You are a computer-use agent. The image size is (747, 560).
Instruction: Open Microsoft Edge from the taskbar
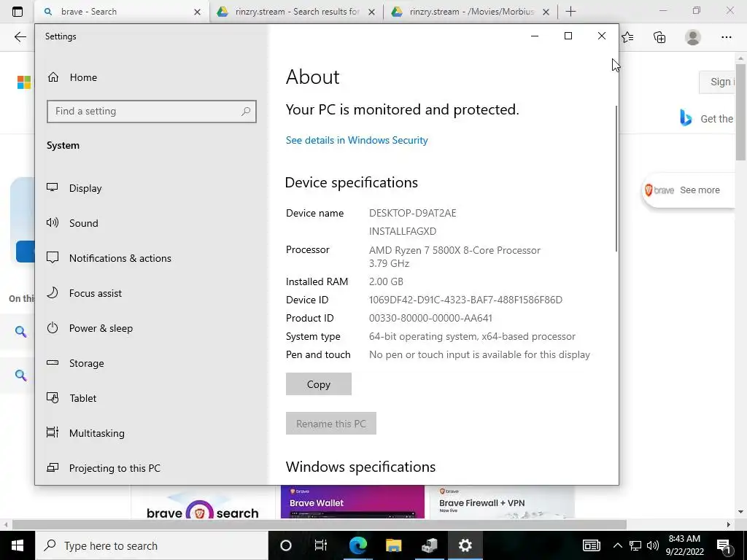click(357, 545)
